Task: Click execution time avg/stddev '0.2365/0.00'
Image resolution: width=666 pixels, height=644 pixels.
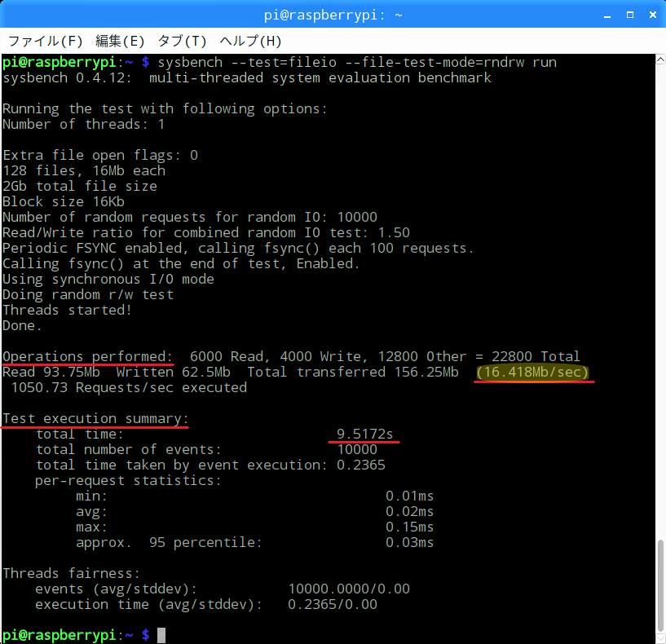Action: tap(333, 605)
